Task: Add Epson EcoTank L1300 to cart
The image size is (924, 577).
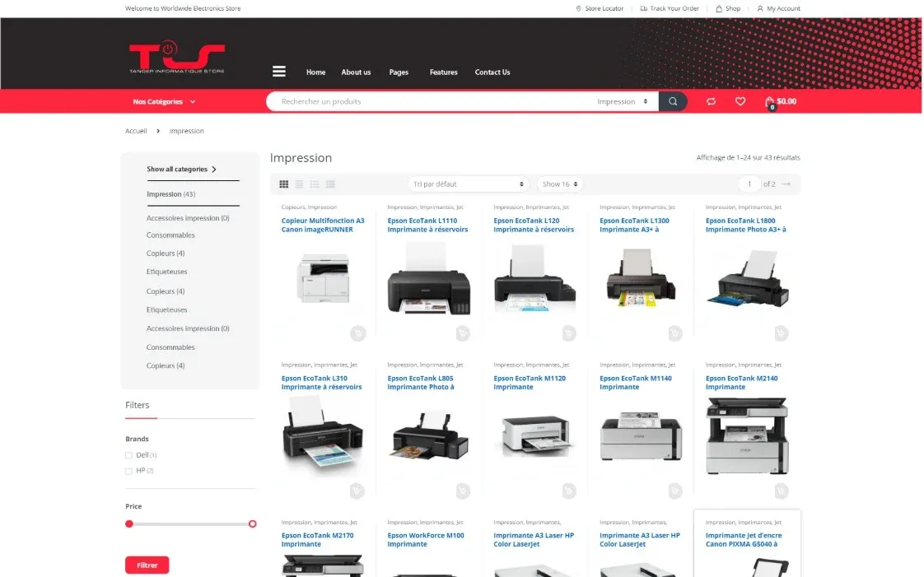Action: (675, 333)
